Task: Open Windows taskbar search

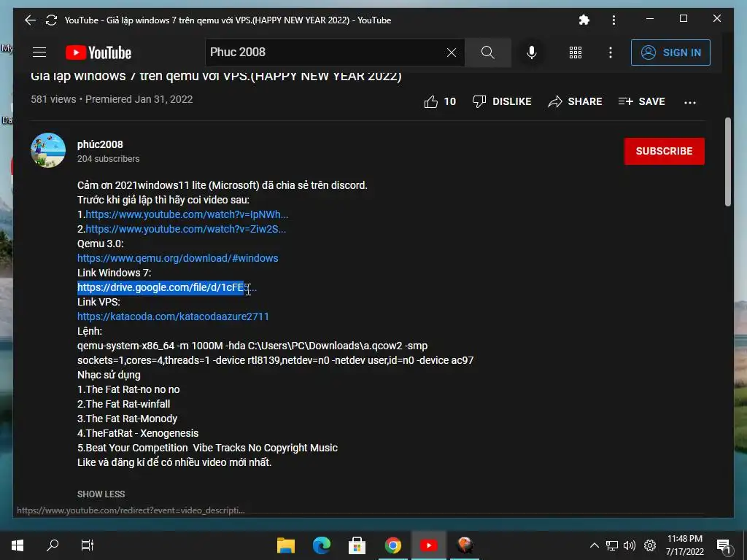Action: 53,545
